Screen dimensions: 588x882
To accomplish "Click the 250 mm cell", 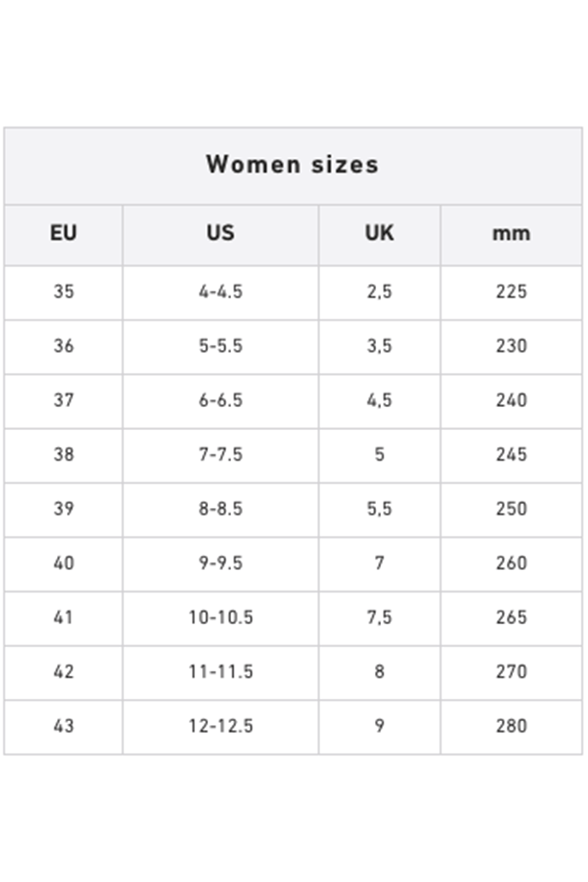I will [x=511, y=510].
